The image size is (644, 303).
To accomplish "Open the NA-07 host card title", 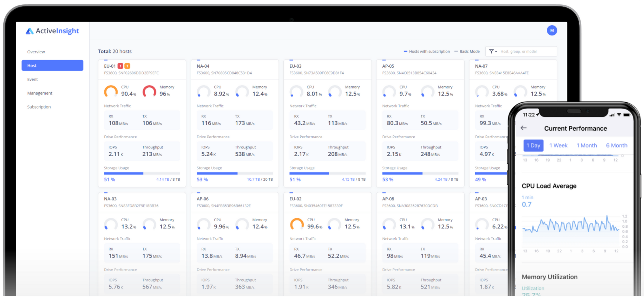I will (x=481, y=66).
